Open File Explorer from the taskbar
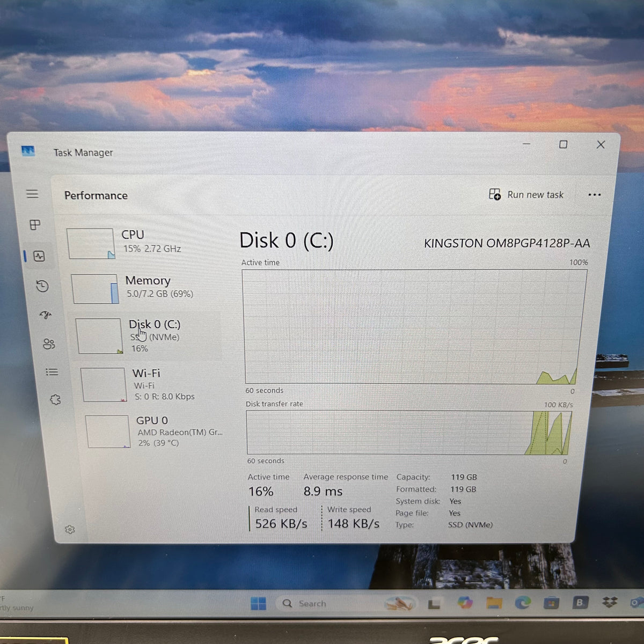Image resolution: width=644 pixels, height=644 pixels. 494,603
